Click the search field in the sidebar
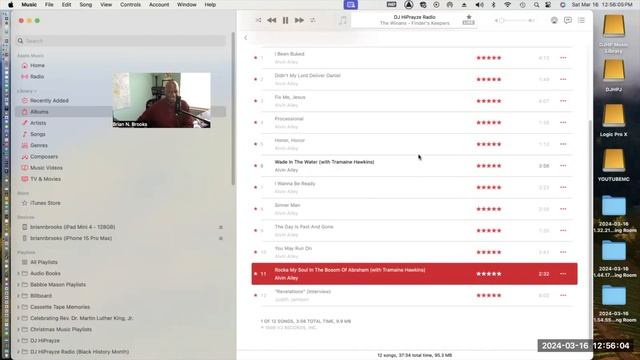640x360 pixels. [x=121, y=41]
